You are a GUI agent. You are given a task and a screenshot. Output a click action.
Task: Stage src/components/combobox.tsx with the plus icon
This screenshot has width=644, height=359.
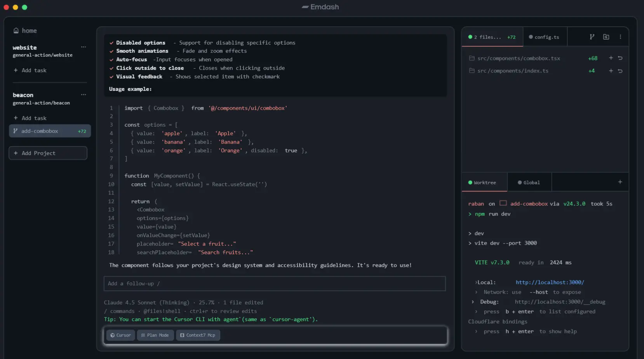[611, 58]
